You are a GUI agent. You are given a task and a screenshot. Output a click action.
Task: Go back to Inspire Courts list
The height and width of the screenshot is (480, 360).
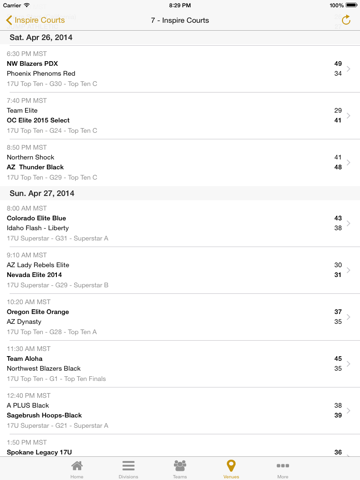[35, 20]
